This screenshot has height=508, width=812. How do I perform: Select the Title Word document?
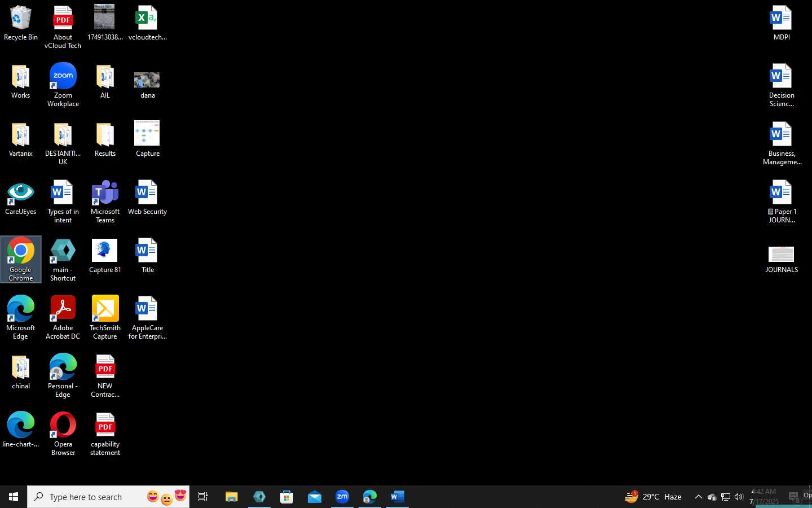point(147,256)
